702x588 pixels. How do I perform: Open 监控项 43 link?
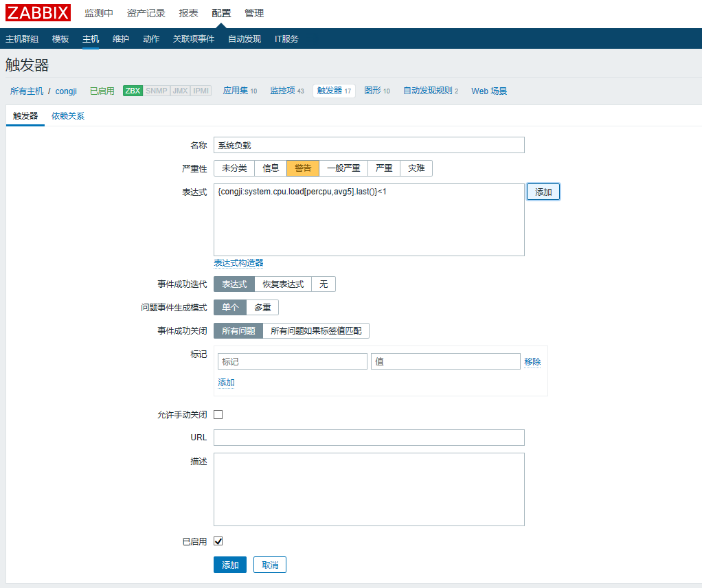tap(287, 91)
